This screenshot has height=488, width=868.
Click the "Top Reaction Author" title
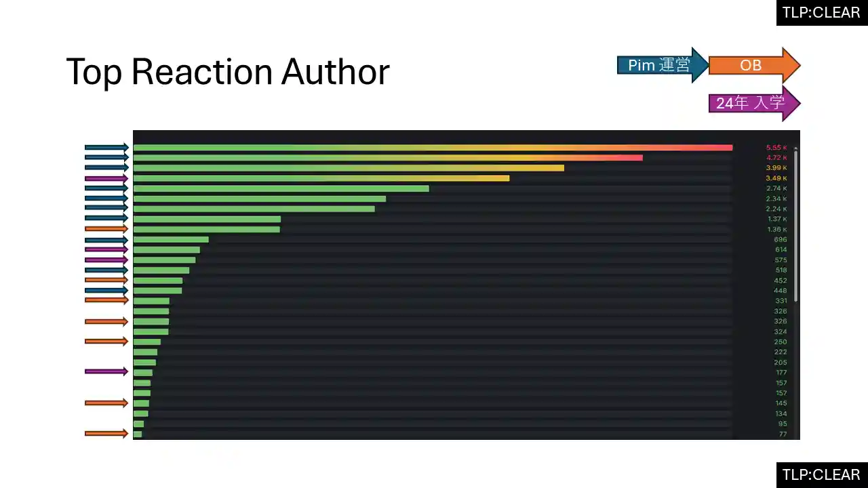(228, 71)
